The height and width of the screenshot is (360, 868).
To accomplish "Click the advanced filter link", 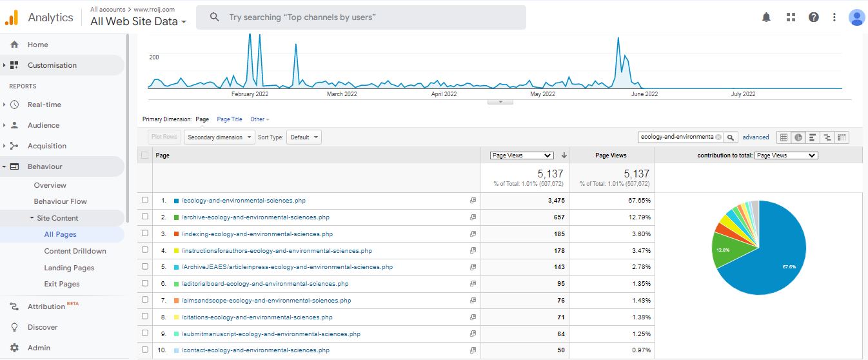I will [x=755, y=137].
